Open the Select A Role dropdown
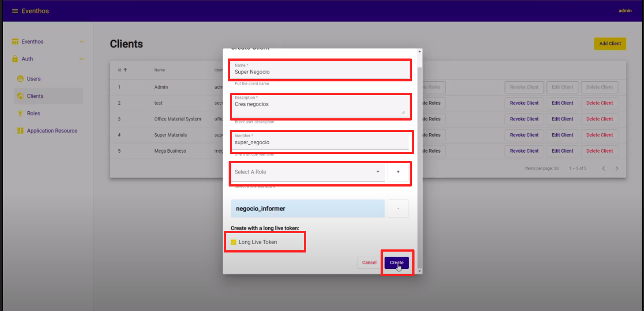The height and width of the screenshot is (311, 644). tap(307, 172)
